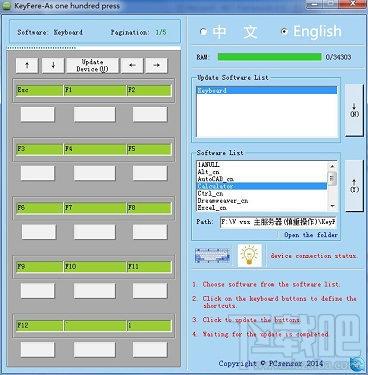Click the Pagination 1/5 text
This screenshot has height=375, width=368.
(x=138, y=32)
